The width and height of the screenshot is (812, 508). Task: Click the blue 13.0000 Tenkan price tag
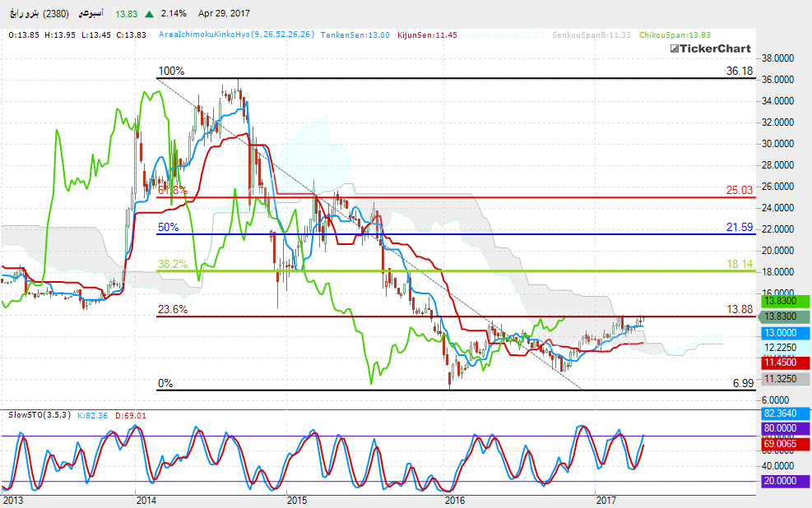point(782,332)
